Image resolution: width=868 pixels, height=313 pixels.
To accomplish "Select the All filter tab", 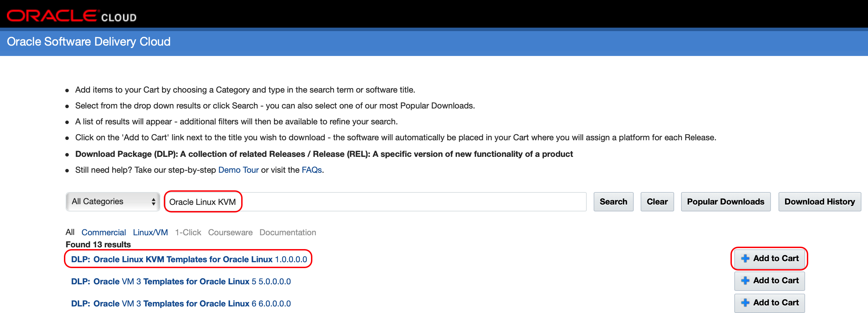I will pyautogui.click(x=70, y=232).
